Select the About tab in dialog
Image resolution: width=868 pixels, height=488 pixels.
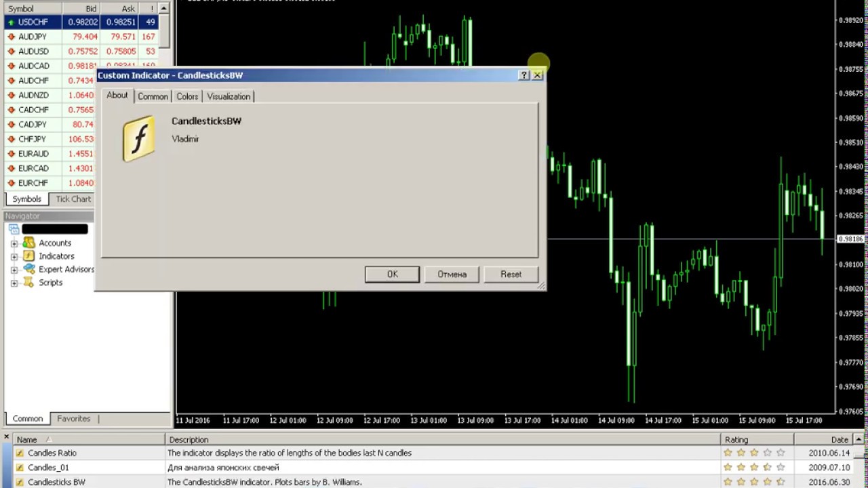[117, 96]
